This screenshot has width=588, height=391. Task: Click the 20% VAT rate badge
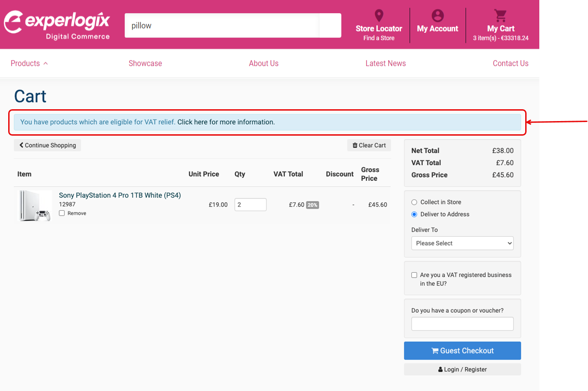[312, 205]
